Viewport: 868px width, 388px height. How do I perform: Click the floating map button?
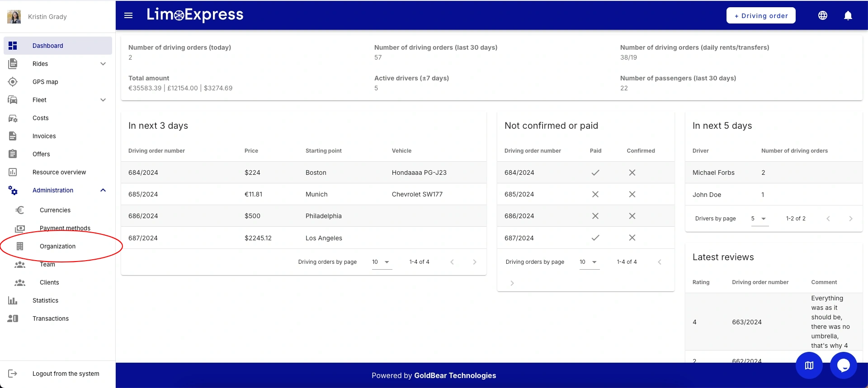coord(809,365)
